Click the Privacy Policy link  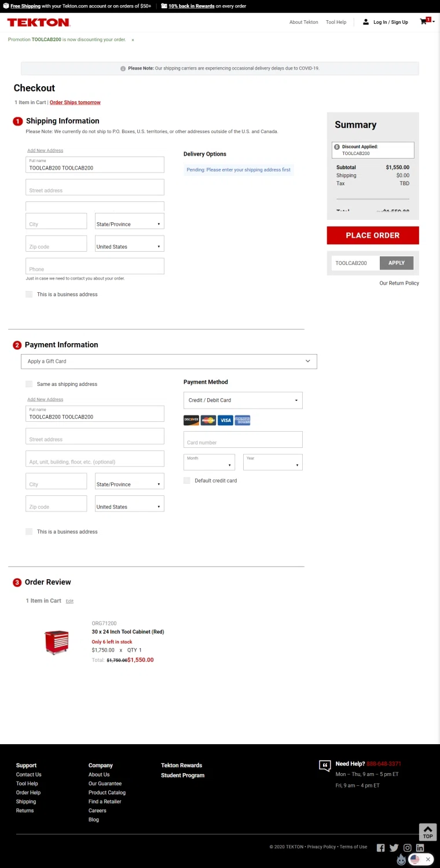coord(321,847)
